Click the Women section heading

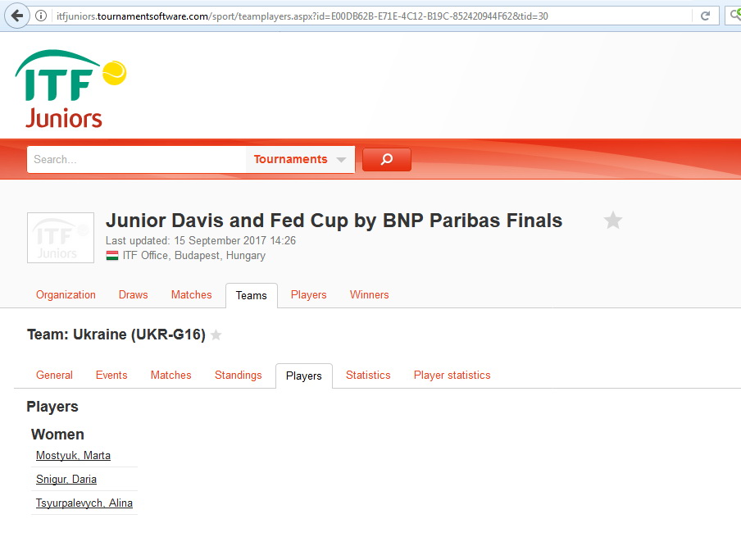point(57,435)
